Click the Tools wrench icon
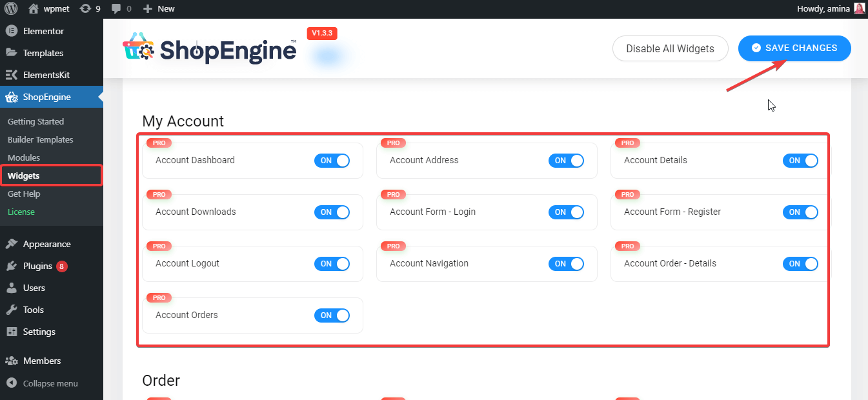Viewport: 868px width, 400px height. pyautogui.click(x=12, y=310)
